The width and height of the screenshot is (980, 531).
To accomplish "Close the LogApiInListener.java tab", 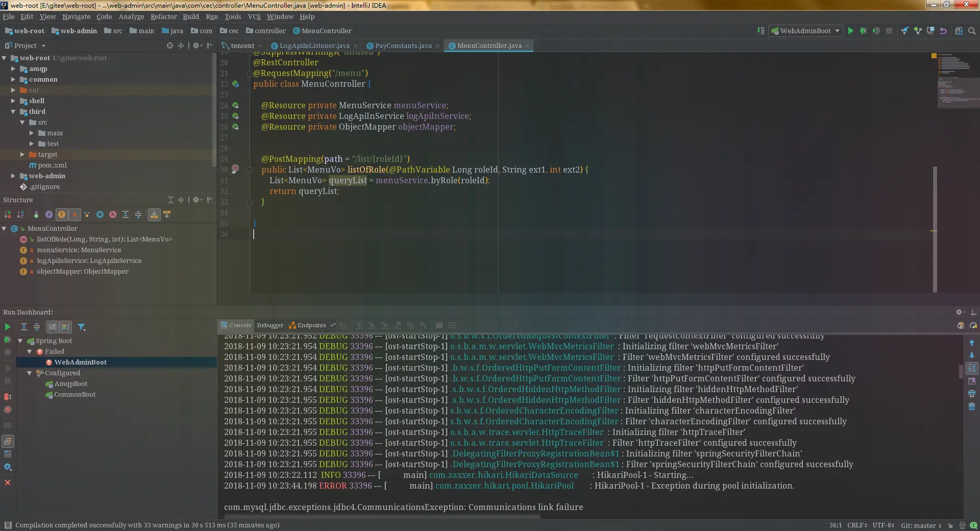I will point(356,45).
